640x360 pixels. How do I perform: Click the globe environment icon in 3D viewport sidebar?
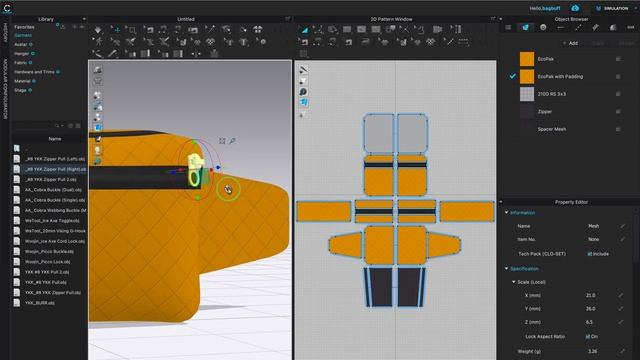point(98,161)
